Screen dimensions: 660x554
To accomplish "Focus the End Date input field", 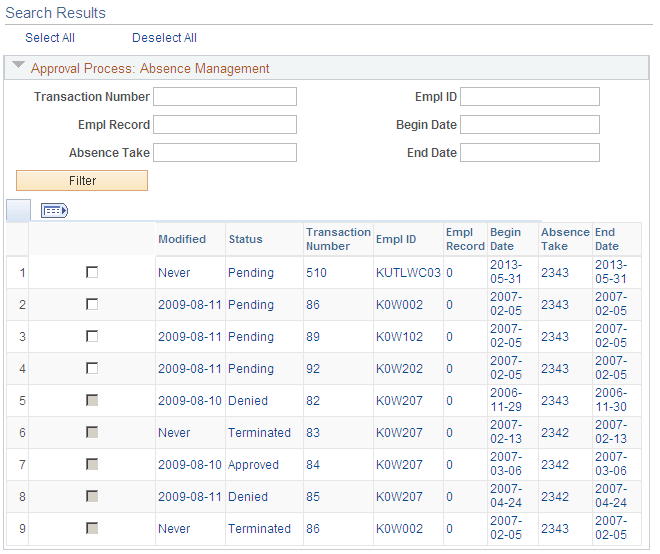I will pos(530,152).
